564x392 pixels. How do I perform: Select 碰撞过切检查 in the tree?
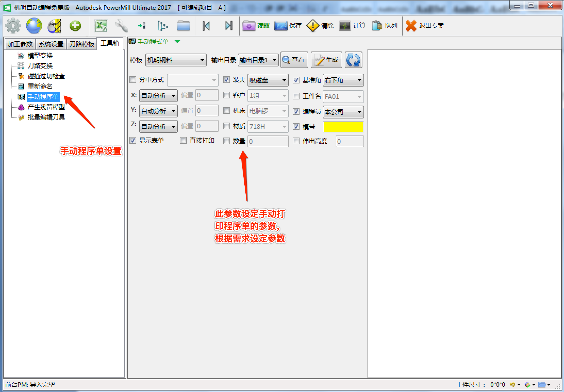[46, 76]
